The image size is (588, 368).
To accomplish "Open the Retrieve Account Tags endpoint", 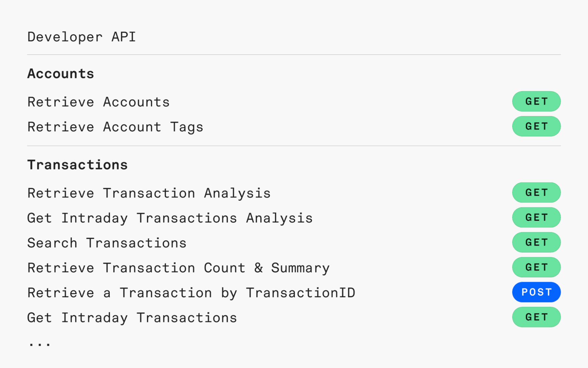I will point(115,127).
